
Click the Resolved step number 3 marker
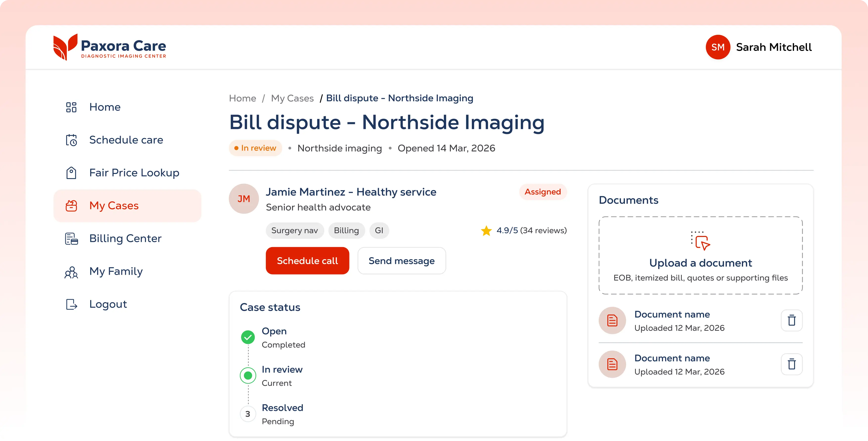[x=248, y=414]
